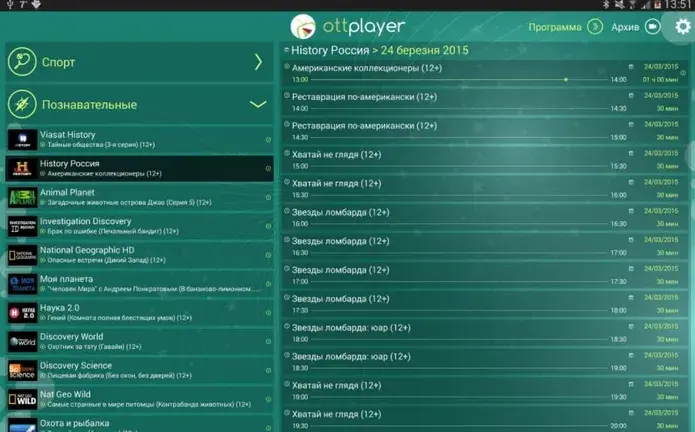Click archive icon for Реставрация по-американски 14:00
The height and width of the screenshot is (432, 695).
[631, 96]
